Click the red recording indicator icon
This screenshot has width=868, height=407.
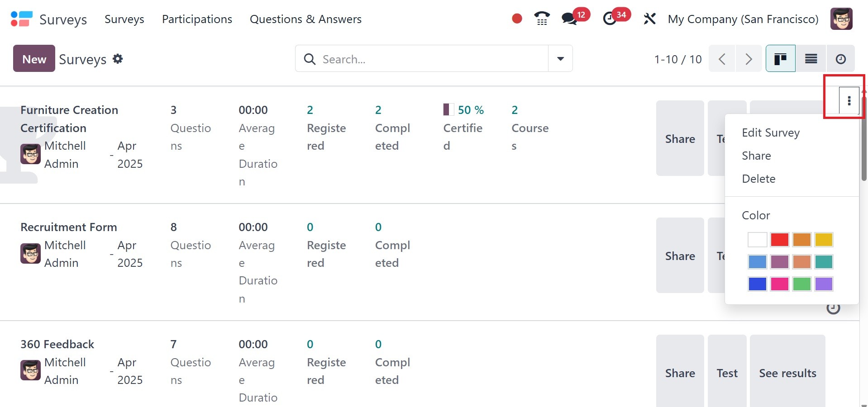(517, 19)
